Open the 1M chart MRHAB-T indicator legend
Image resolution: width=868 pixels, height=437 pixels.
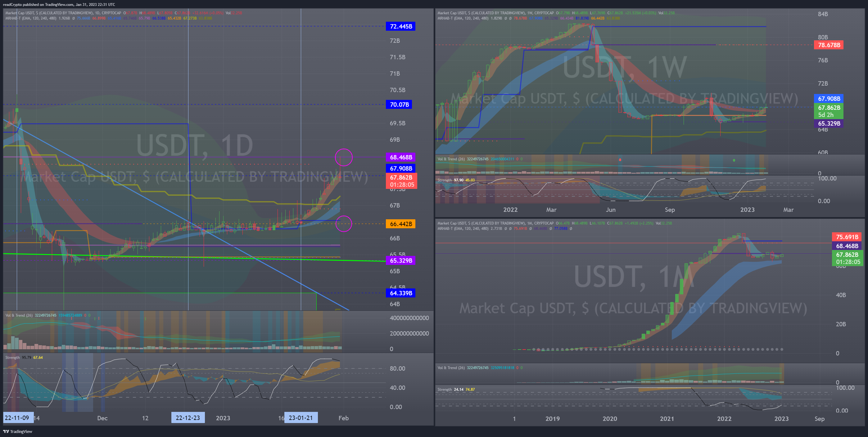[x=463, y=229]
